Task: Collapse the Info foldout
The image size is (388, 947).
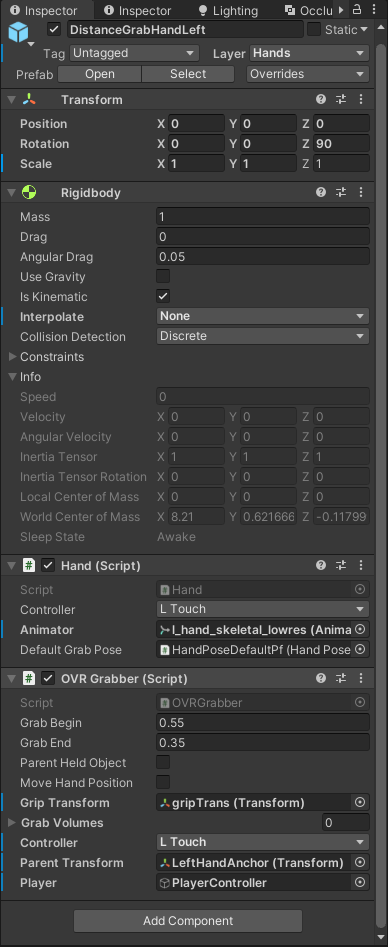Action: [x=13, y=376]
